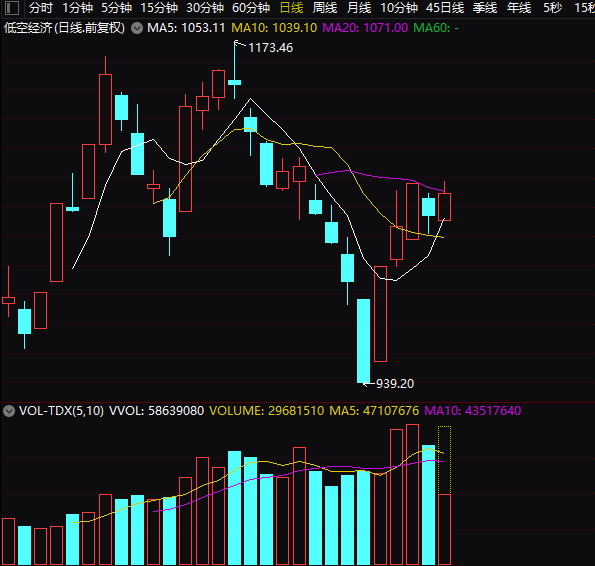This screenshot has width=595, height=566.
Task: Open the 季线 quarterly chart
Action: click(x=485, y=8)
